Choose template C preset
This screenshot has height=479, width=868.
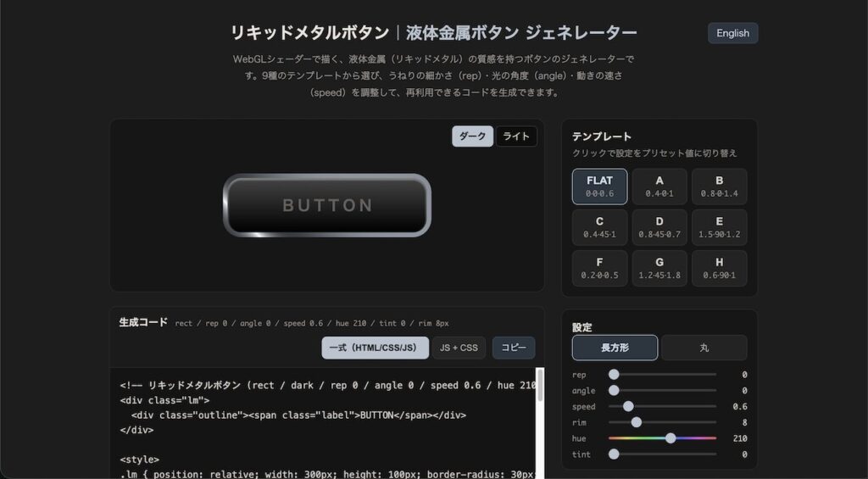click(x=599, y=227)
